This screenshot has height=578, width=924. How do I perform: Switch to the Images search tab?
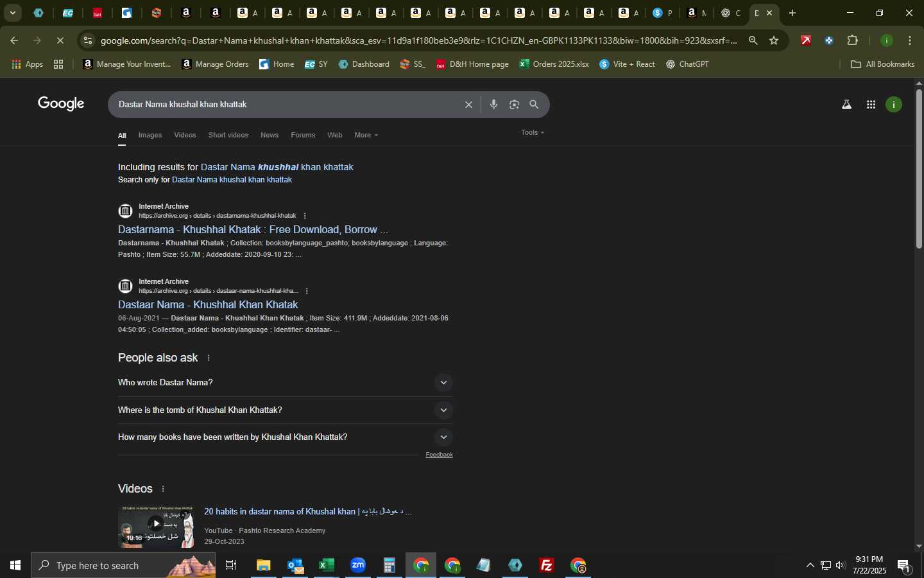pyautogui.click(x=150, y=135)
